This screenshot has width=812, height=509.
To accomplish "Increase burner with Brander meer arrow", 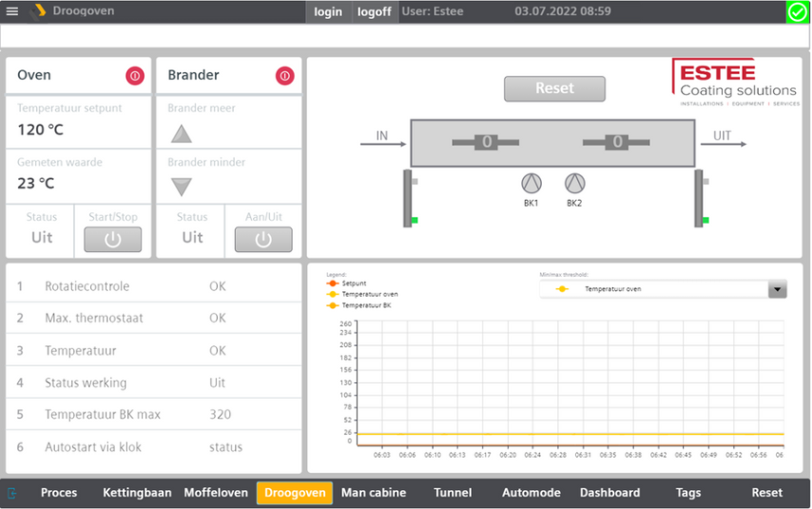I will point(181,134).
